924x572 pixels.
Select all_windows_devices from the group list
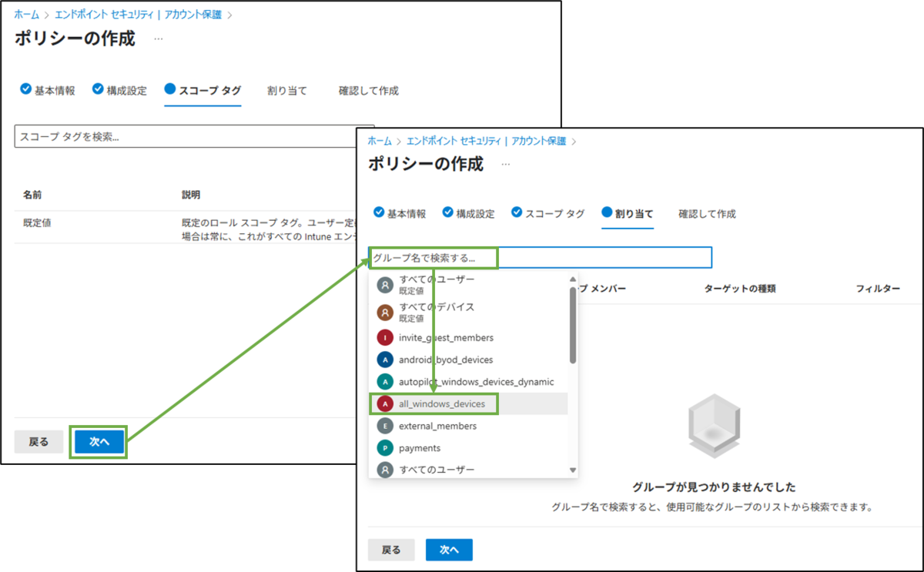[x=469, y=403]
